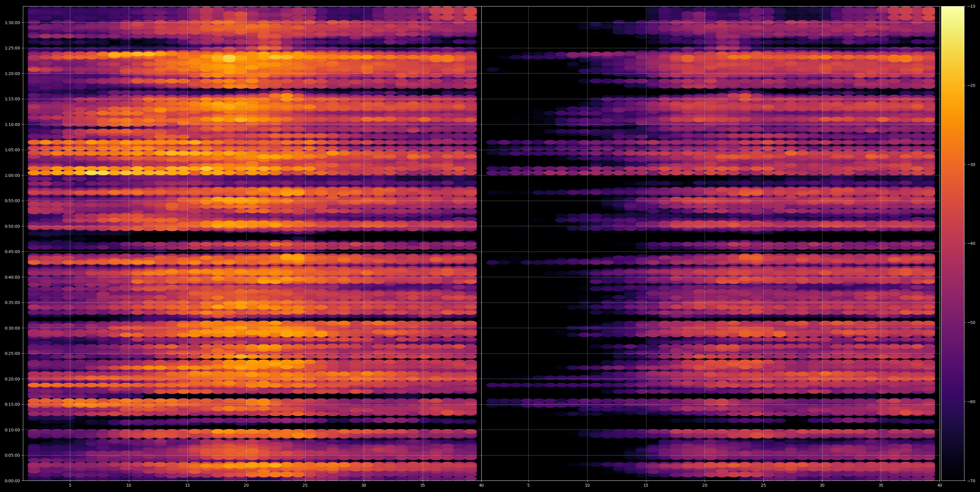Screen dimensions: 980x492
Task: Click the −60 colorbar tick label
Action: click(x=971, y=402)
